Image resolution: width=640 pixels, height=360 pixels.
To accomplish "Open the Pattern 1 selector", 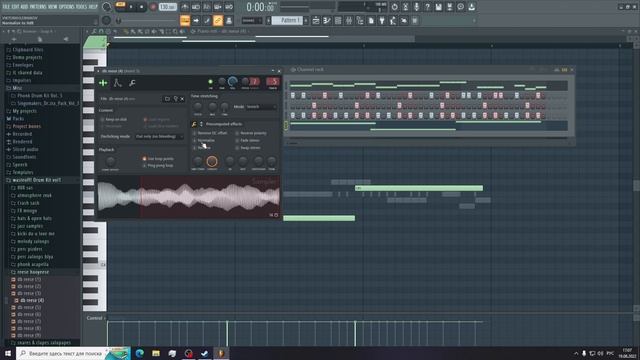I will coord(287,20).
